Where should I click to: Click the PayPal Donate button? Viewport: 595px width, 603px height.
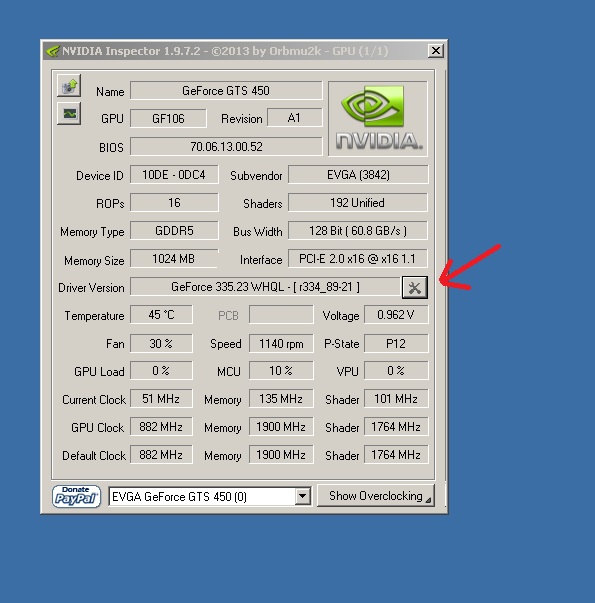click(76, 496)
